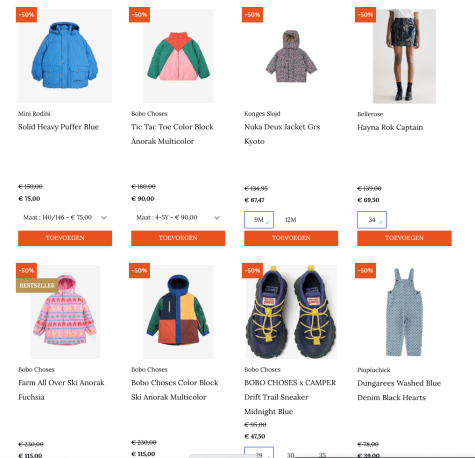Select size 34 for Hayna Rok Captain
The height and width of the screenshot is (458, 475).
coord(372,220)
